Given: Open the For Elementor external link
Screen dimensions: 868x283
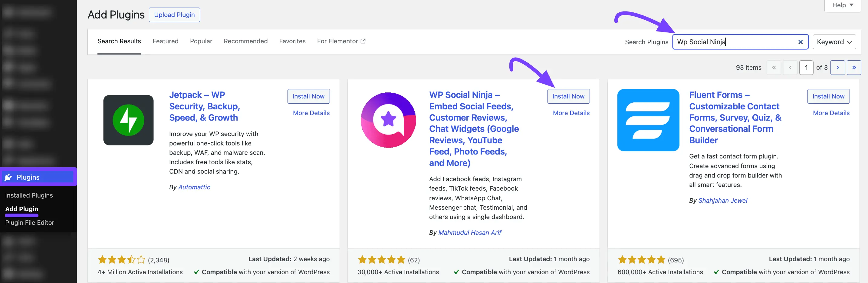Looking at the screenshot, I should [x=341, y=41].
